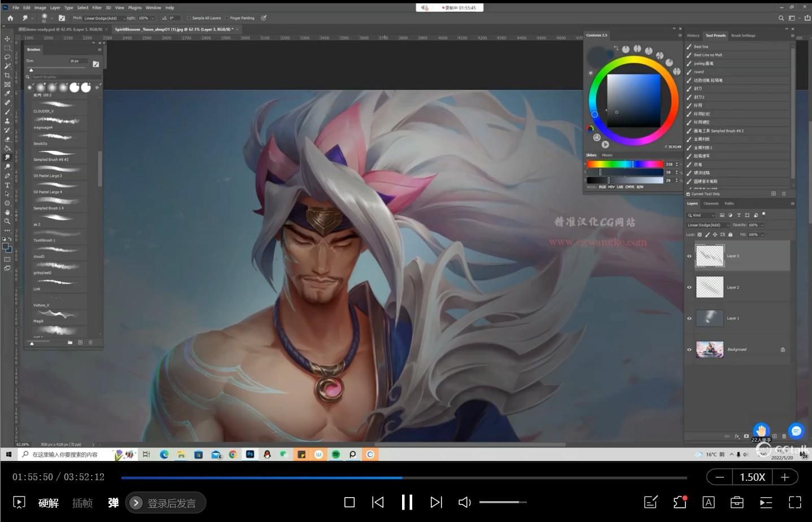Open the Brushes panel menu icon
The height and width of the screenshot is (522, 812).
point(100,50)
